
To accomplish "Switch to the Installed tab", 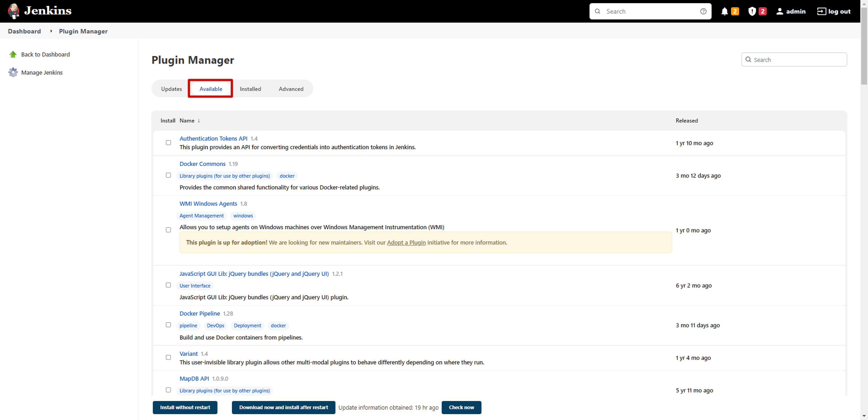I will click(250, 89).
